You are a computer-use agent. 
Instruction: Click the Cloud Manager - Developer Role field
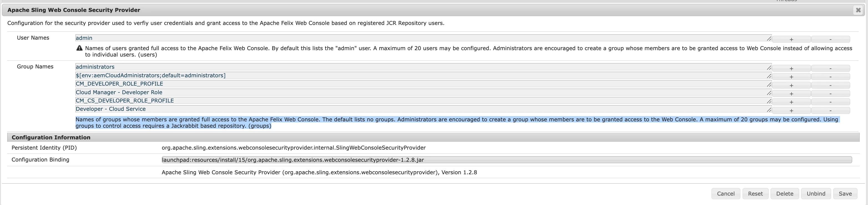tap(423, 92)
